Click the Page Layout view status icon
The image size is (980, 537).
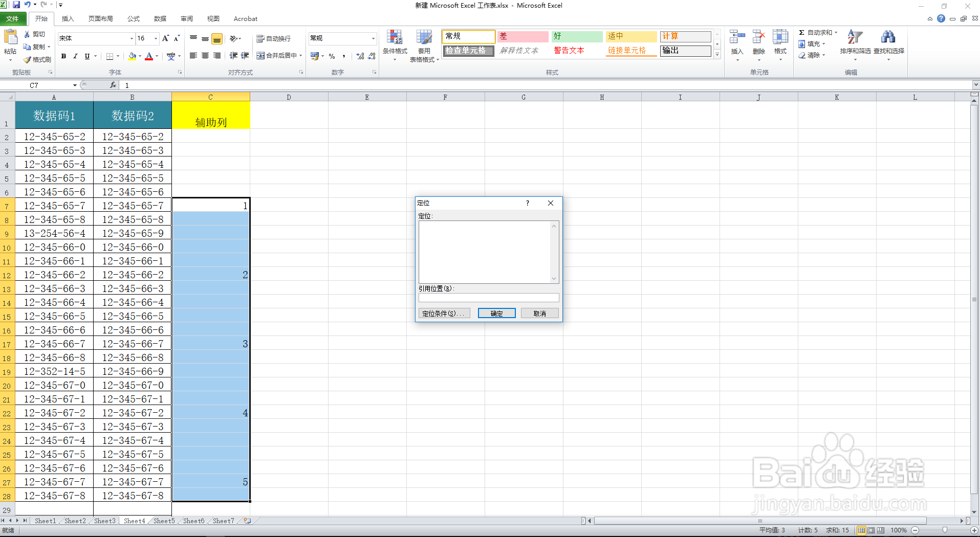pos(871,530)
